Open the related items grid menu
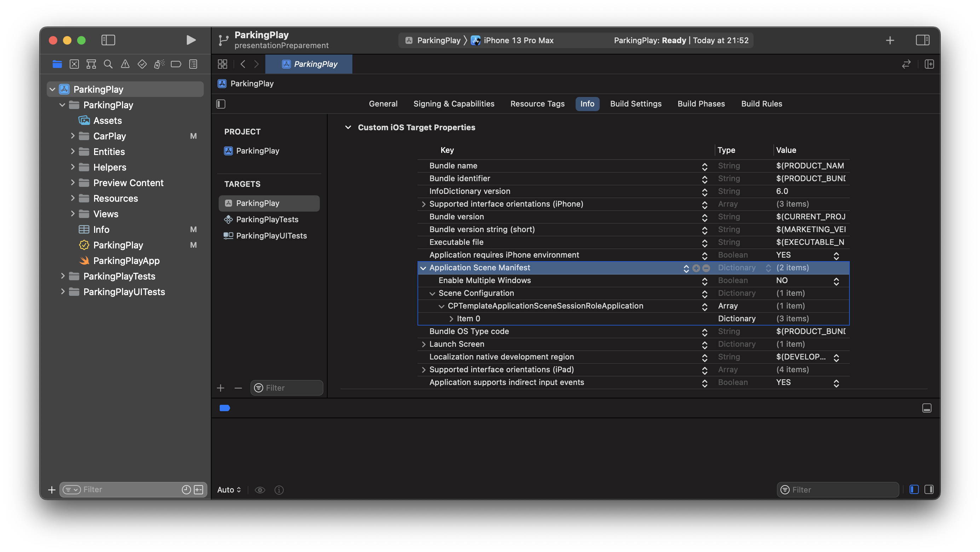The width and height of the screenshot is (980, 552). pyautogui.click(x=223, y=64)
